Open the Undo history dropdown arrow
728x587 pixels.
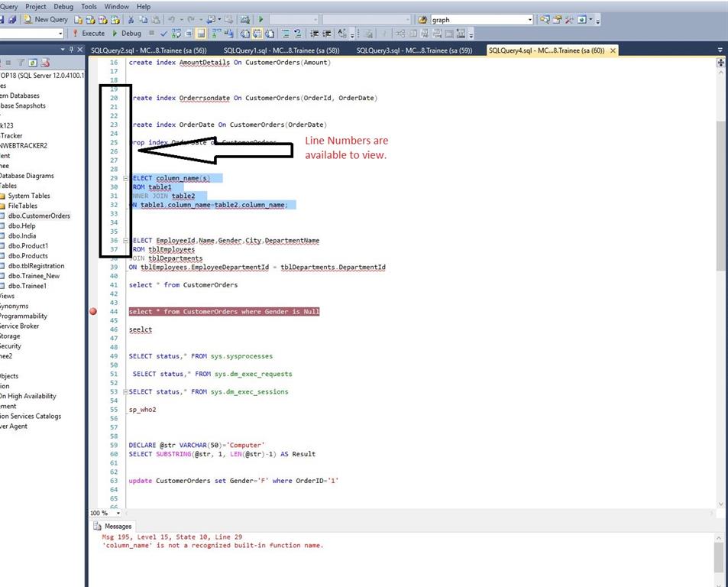pyautogui.click(x=182, y=20)
